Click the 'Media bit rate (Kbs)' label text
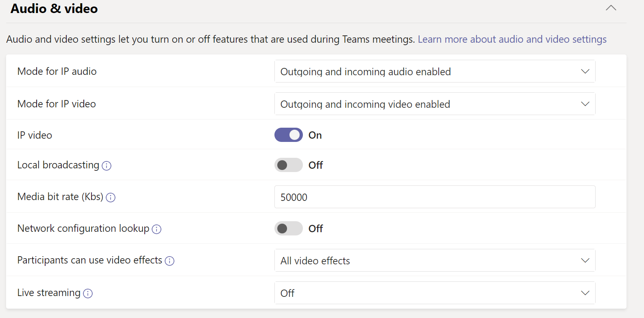Screen dimensions: 644x318 [x=60, y=197]
